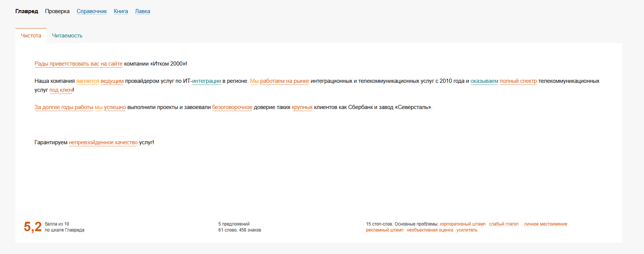Click the 'усилитель' problem link

(467, 230)
